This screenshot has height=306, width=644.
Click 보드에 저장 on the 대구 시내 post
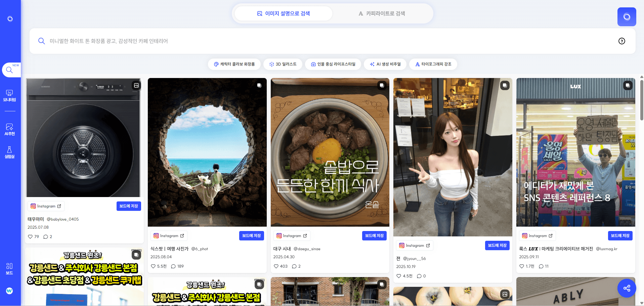374,236
